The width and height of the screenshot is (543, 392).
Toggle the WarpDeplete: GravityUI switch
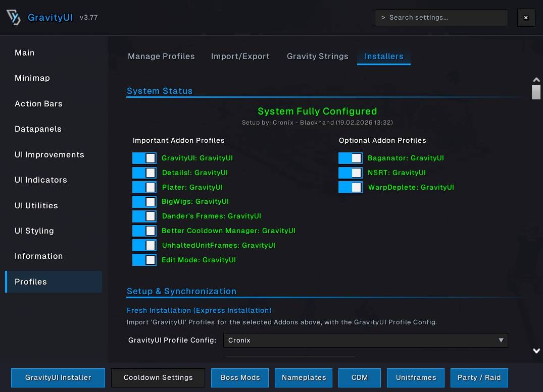coord(351,187)
